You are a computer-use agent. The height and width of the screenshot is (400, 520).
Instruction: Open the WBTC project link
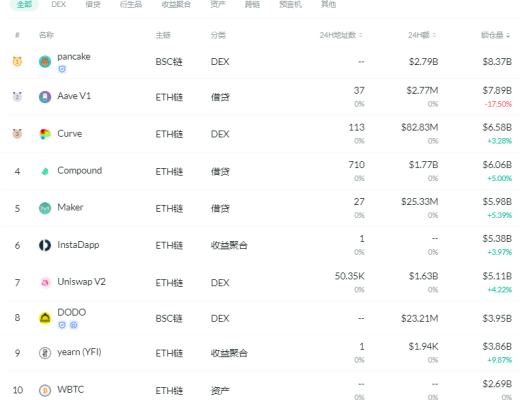point(71,390)
